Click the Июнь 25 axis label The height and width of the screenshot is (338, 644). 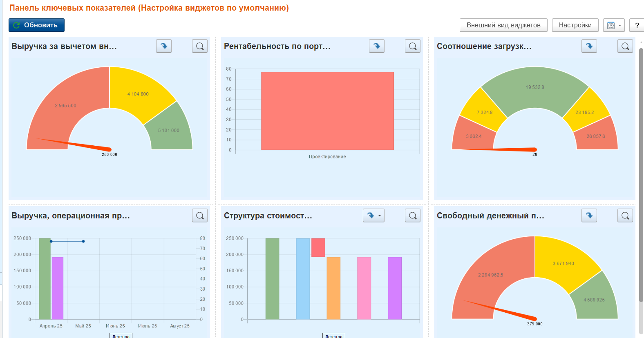(x=115, y=326)
